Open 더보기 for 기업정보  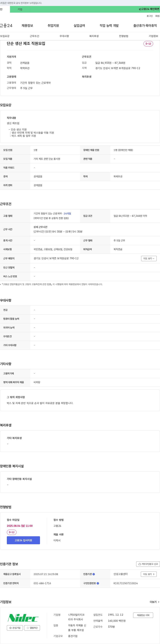154,602
